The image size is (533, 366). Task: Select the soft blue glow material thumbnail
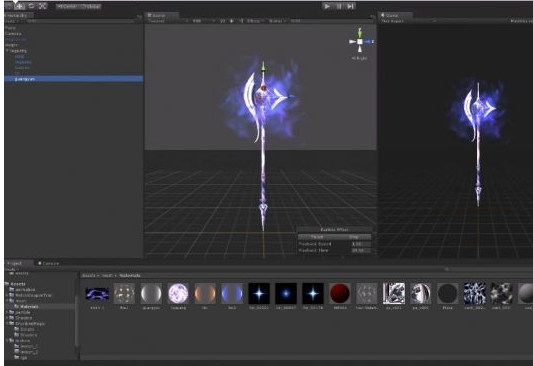(286, 293)
